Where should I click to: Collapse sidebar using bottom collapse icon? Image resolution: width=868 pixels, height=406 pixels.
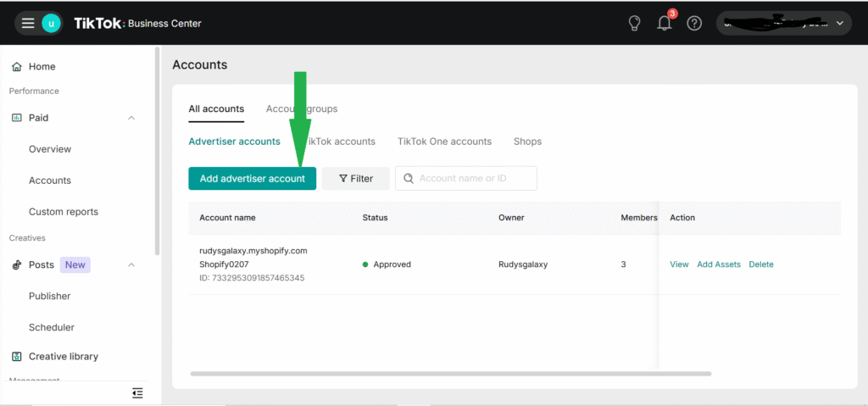coord(137,392)
